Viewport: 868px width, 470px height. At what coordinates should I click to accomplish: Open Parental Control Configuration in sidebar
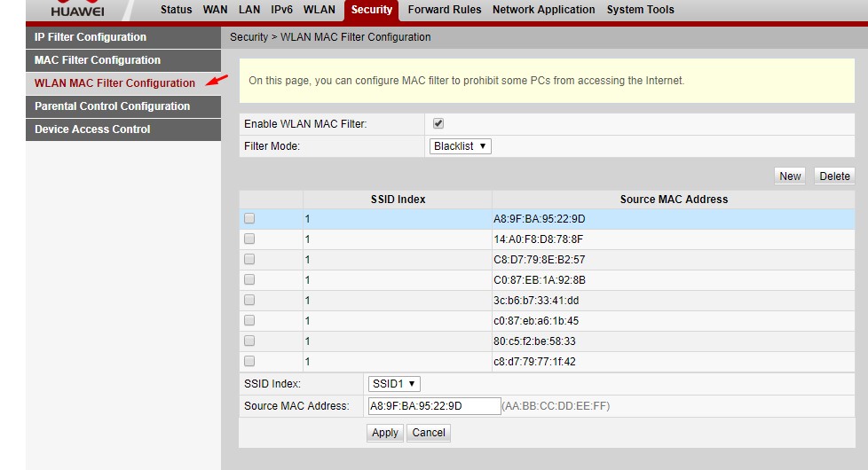pos(123,106)
